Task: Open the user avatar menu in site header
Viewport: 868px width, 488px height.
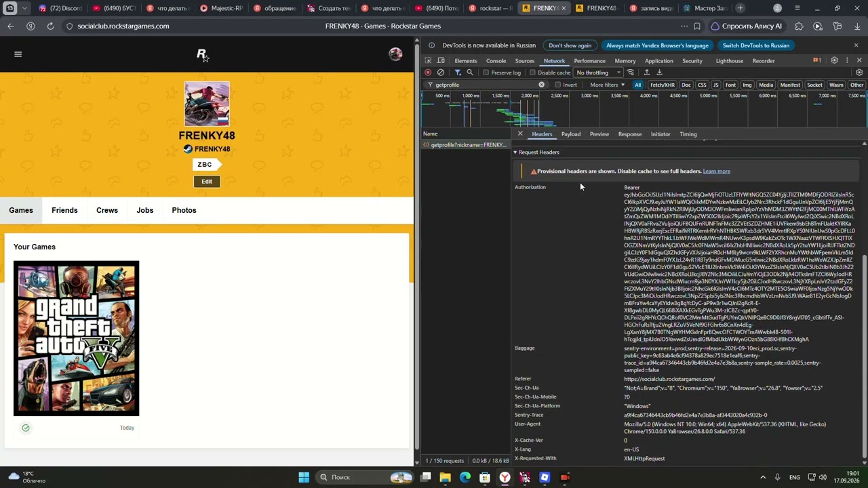Action: tap(395, 54)
